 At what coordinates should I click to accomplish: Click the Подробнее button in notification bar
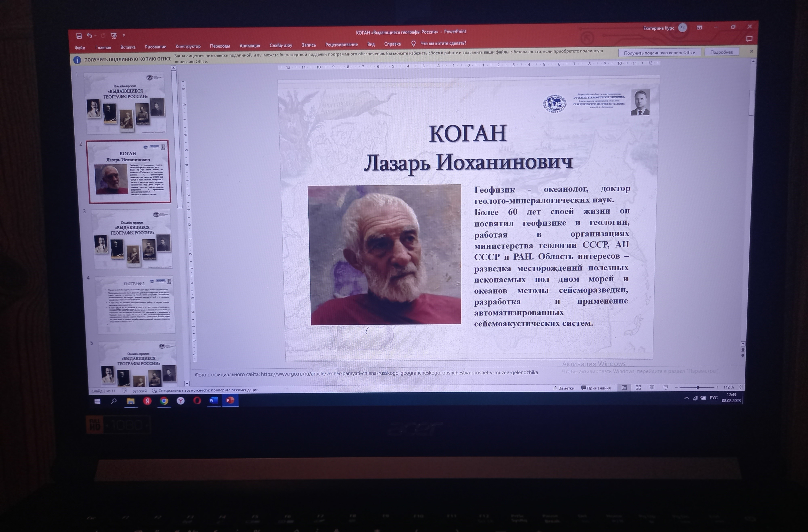721,52
